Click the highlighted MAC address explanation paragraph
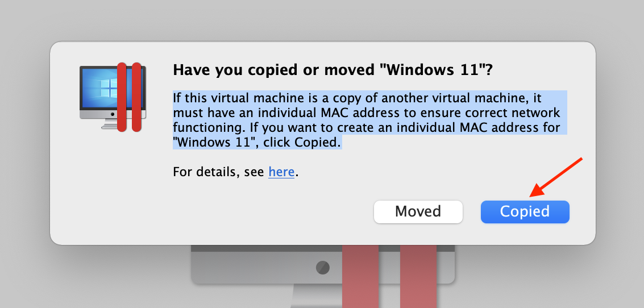The width and height of the screenshot is (644, 308). click(365, 120)
